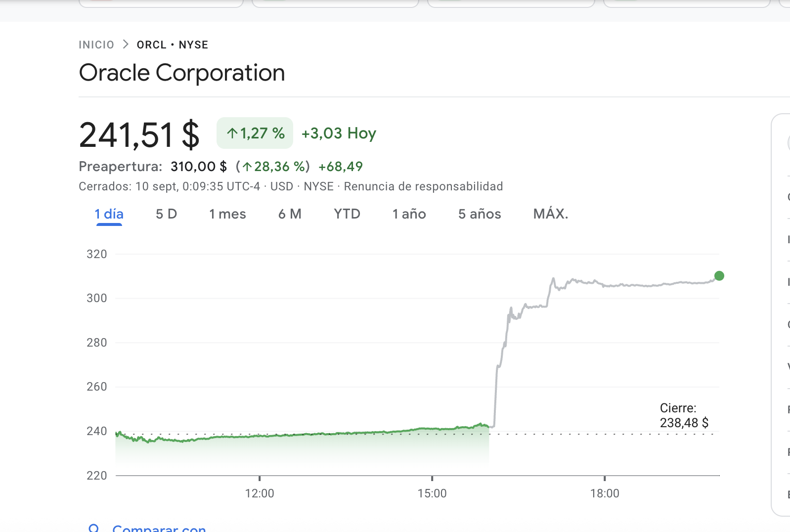The image size is (790, 532).
Task: Select the 1 día range tab
Action: [109, 214]
